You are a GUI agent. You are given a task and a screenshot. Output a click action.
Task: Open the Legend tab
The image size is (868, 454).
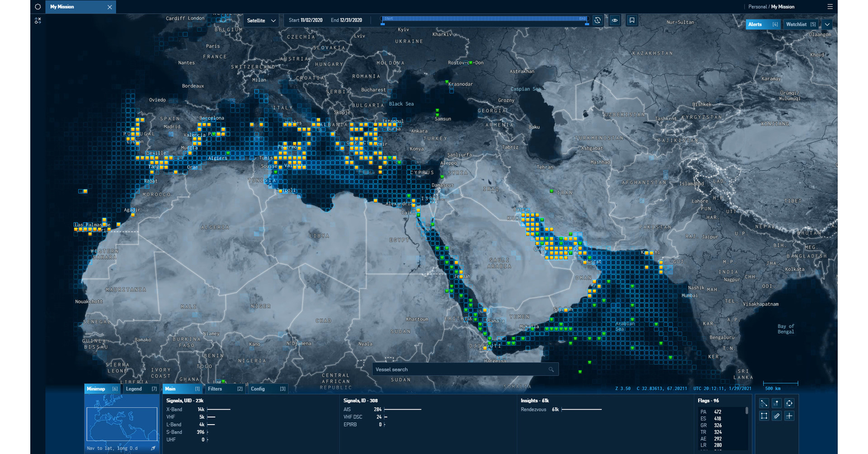tap(141, 389)
